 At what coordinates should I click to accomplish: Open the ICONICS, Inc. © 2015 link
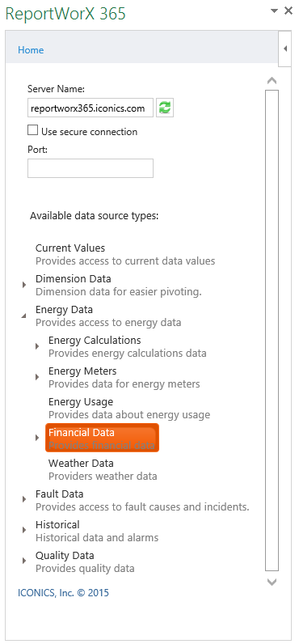[64, 593]
